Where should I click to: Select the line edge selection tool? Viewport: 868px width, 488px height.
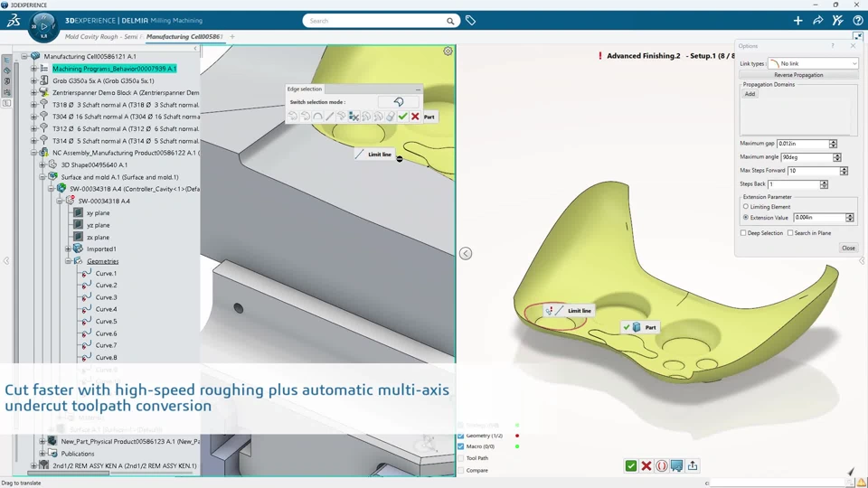tap(329, 117)
